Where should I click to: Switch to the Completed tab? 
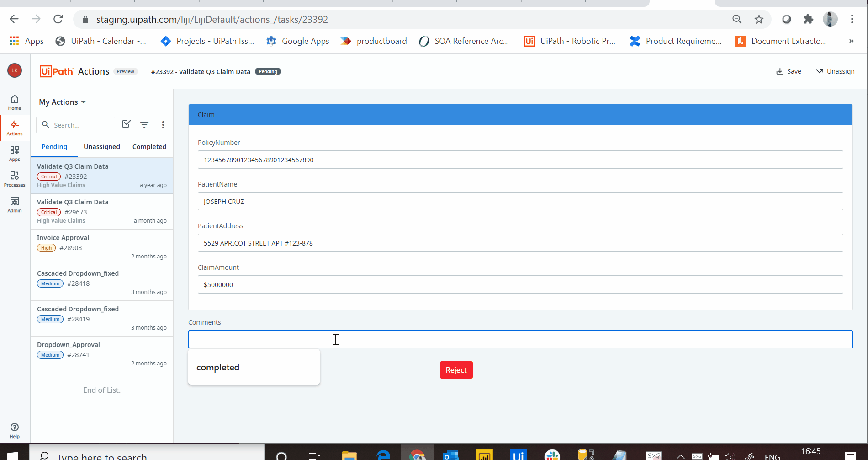(149, 147)
